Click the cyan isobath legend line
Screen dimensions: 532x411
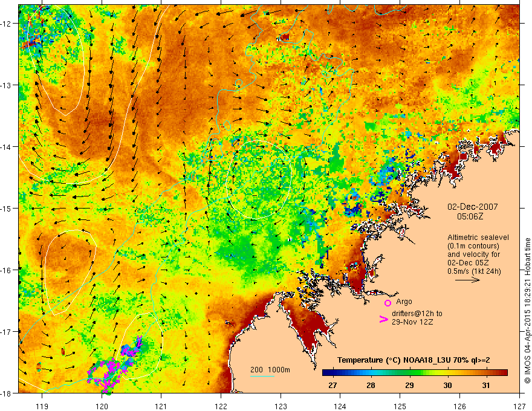tap(262, 376)
